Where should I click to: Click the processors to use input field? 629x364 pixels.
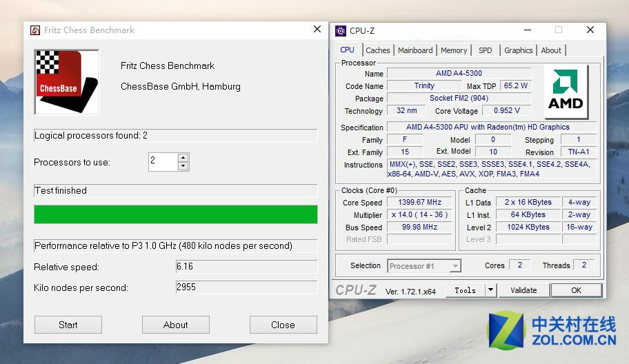pos(163,162)
